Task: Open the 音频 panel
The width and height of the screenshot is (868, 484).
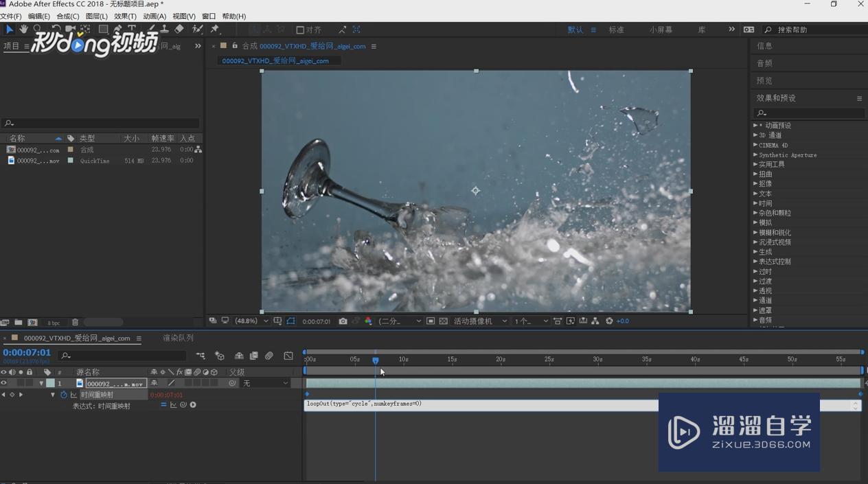Action: pos(765,63)
